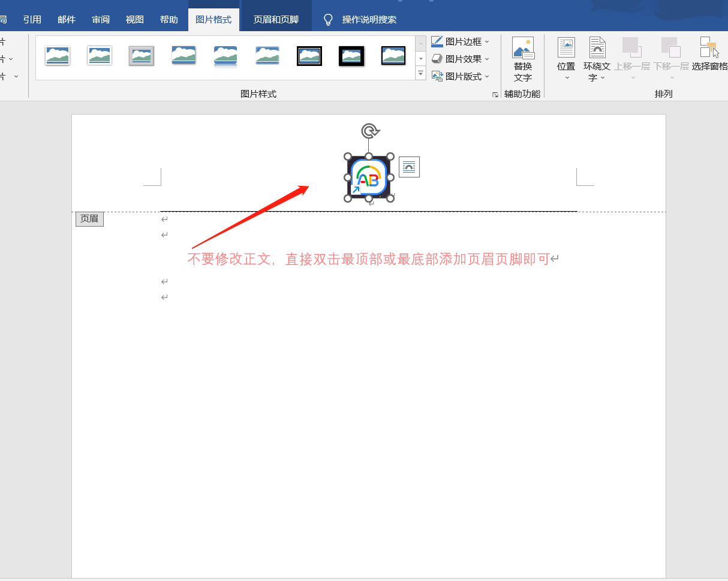Click the Layout Options button beside the logo image
The width and height of the screenshot is (728, 581).
409,167
